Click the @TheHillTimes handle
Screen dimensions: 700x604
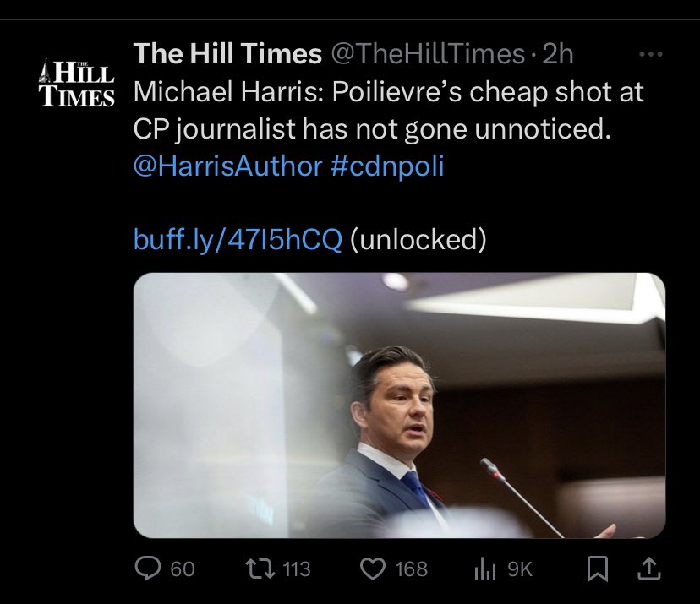(428, 55)
